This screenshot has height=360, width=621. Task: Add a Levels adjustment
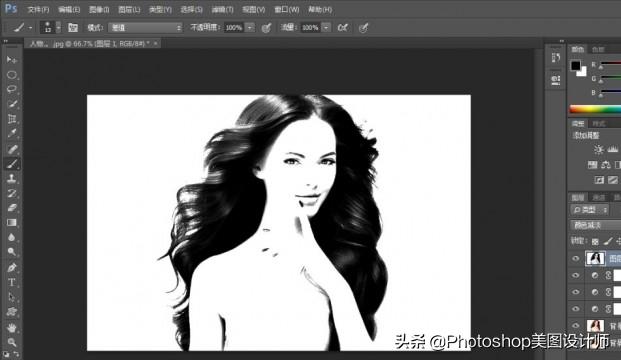pos(613,149)
